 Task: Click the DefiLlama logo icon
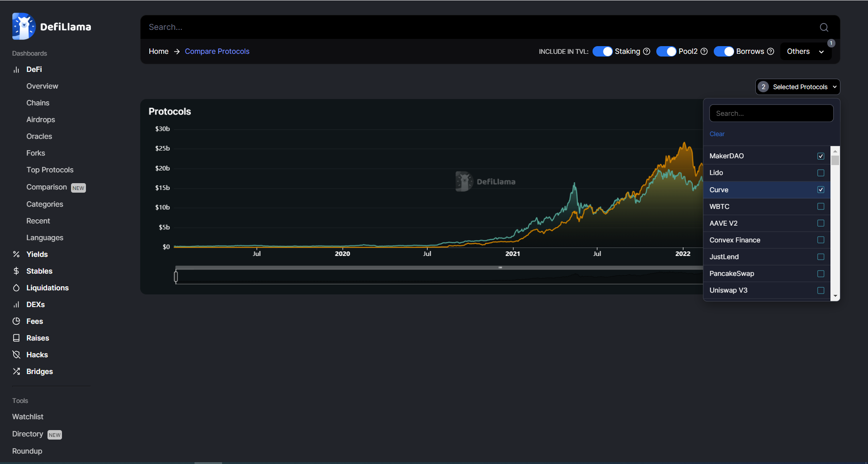pyautogui.click(x=24, y=26)
